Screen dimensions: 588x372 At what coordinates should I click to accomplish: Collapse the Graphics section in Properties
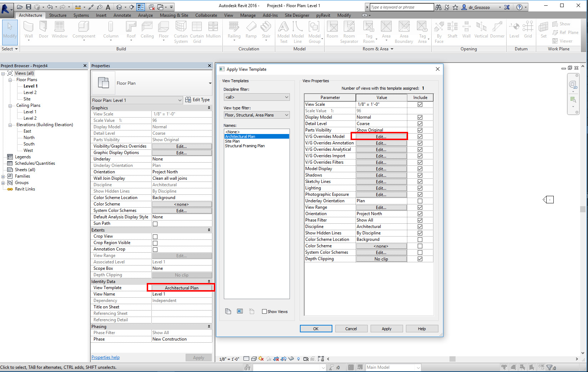click(209, 108)
